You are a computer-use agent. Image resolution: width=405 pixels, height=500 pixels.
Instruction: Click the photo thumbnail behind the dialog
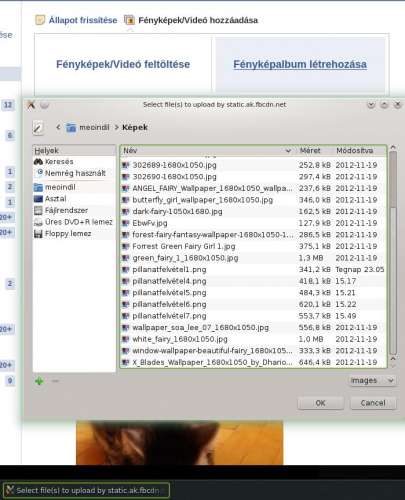(x=179, y=442)
